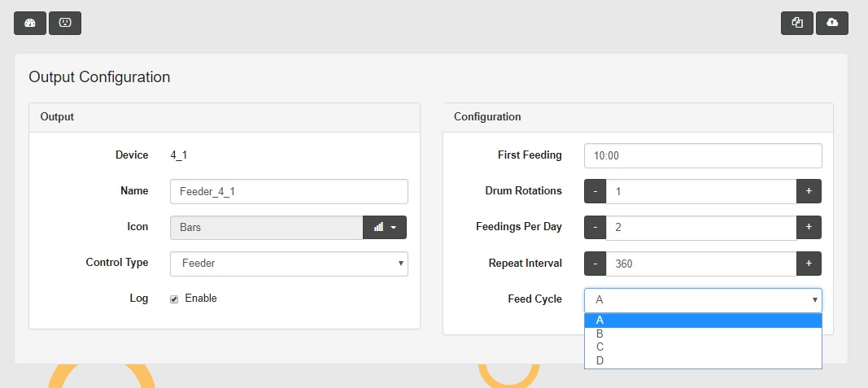The image size is (868, 388).
Task: Click the cloud upload icon button
Action: (832, 23)
